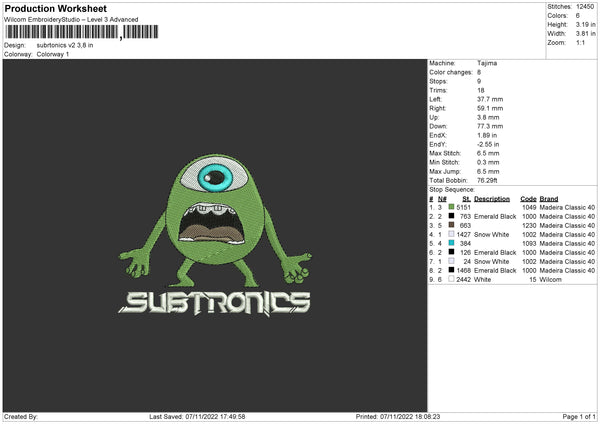Click 'White' description in stop row 9
This screenshot has height=424, width=600.
tap(483, 280)
